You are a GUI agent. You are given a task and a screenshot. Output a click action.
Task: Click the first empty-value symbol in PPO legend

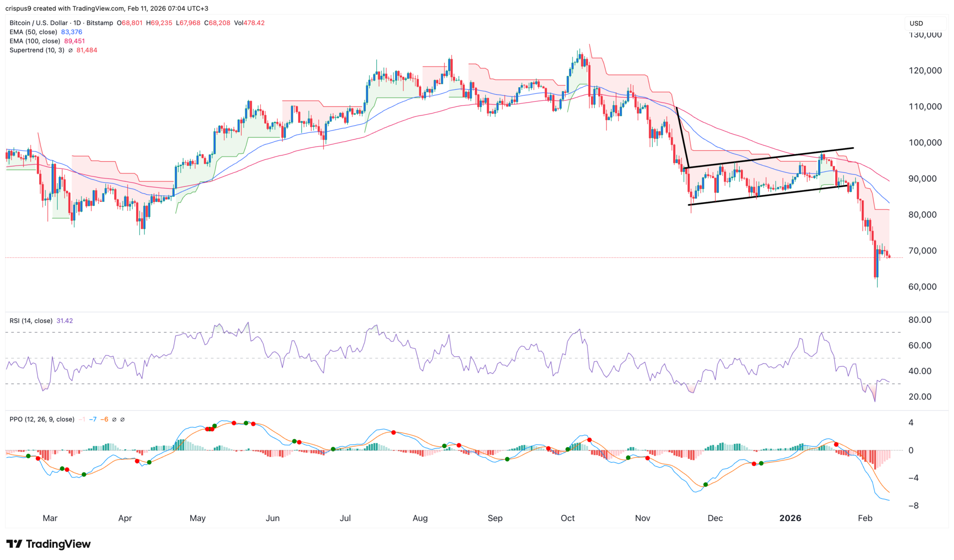pyautogui.click(x=115, y=419)
